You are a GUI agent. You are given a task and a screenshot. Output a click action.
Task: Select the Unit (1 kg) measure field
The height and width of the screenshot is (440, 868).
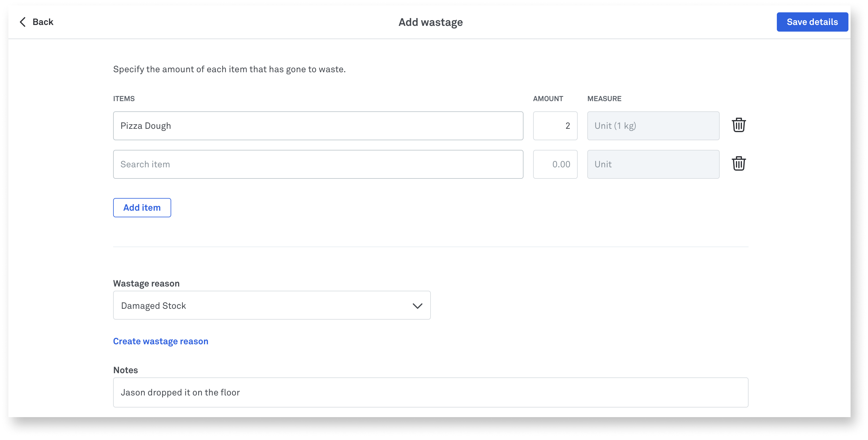[x=653, y=126]
